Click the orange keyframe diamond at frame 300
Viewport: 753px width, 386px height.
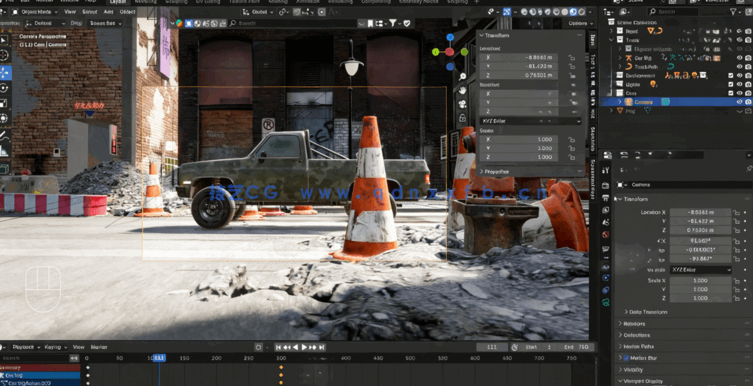pos(281,368)
